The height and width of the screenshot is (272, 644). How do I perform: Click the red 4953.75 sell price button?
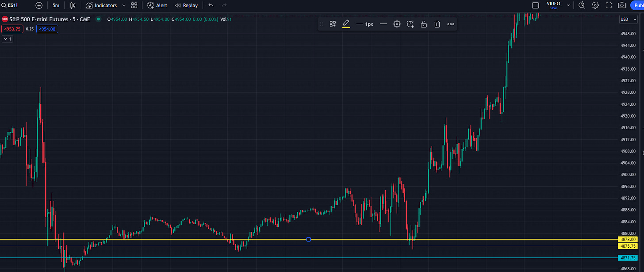click(x=12, y=29)
